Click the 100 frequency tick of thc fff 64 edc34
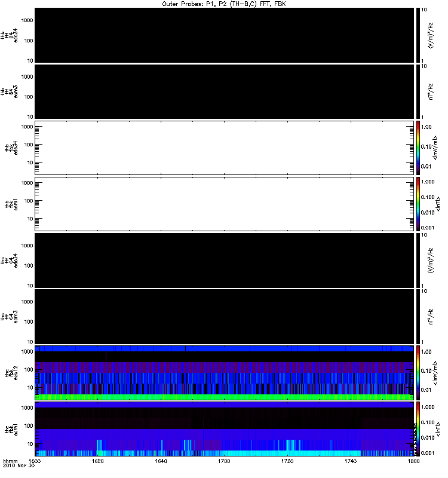The image size is (448, 478). (29, 266)
